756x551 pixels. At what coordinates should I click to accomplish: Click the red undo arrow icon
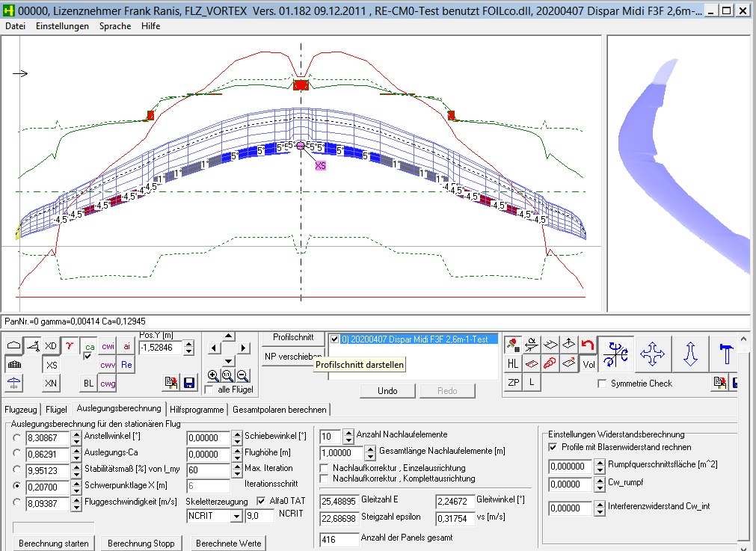(587, 344)
